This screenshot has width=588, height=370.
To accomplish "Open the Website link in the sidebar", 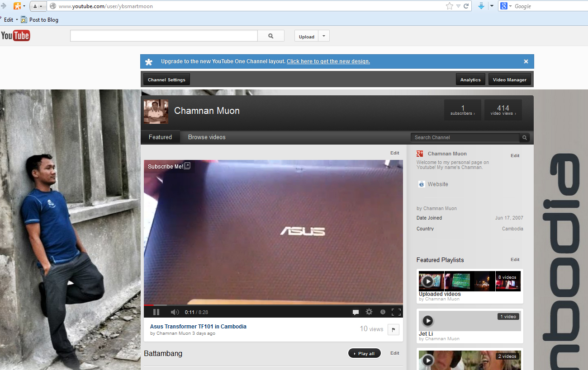I will click(438, 184).
